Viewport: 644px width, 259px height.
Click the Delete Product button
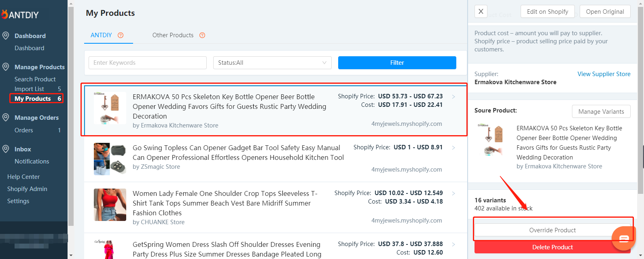coord(553,247)
